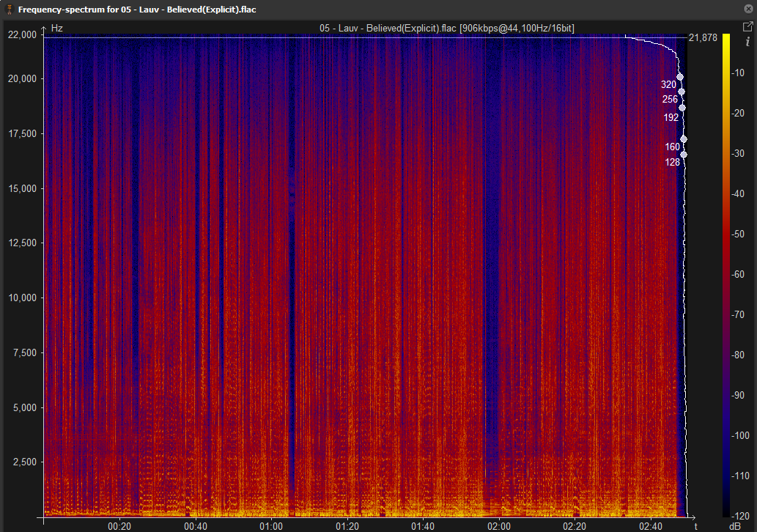Select the 256 kbps cutoff marker

tap(682, 92)
